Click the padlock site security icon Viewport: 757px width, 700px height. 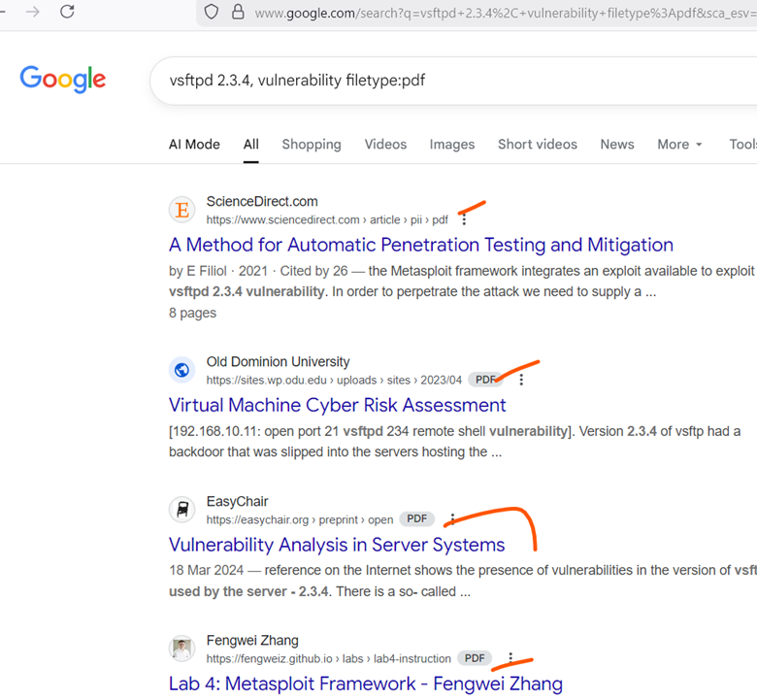click(x=237, y=13)
